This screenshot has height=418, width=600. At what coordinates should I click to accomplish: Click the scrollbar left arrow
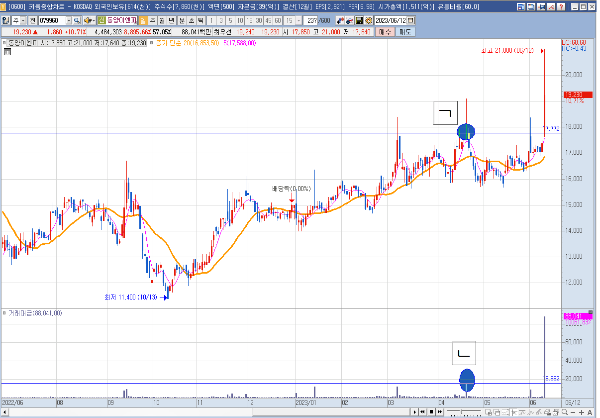pos(4,412)
